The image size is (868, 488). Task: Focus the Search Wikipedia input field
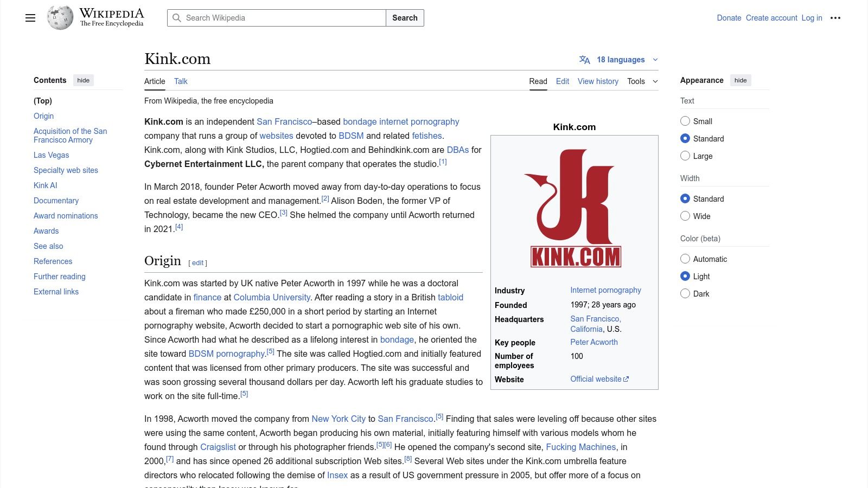[277, 18]
